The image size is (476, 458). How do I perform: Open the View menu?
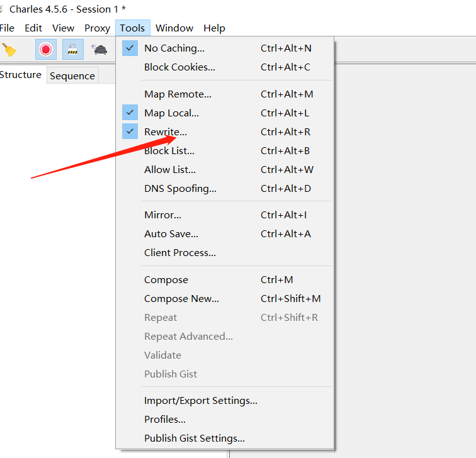[63, 28]
